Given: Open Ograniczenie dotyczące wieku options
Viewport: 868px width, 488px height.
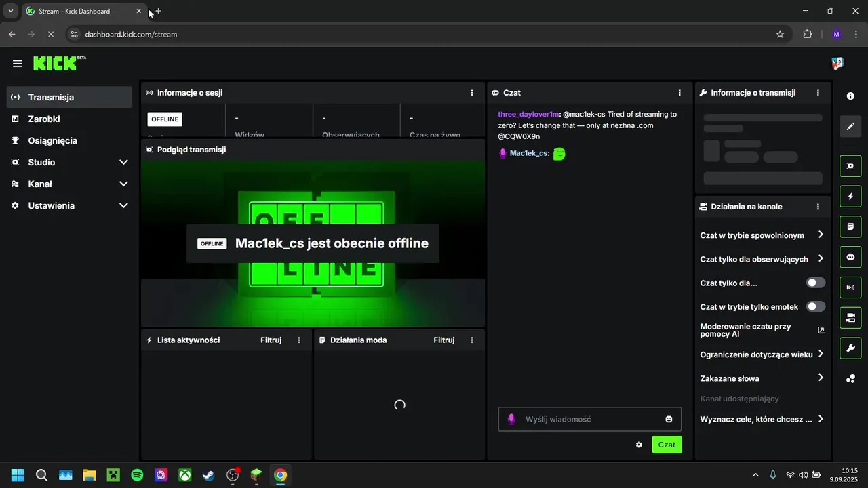Looking at the screenshot, I should (x=762, y=354).
